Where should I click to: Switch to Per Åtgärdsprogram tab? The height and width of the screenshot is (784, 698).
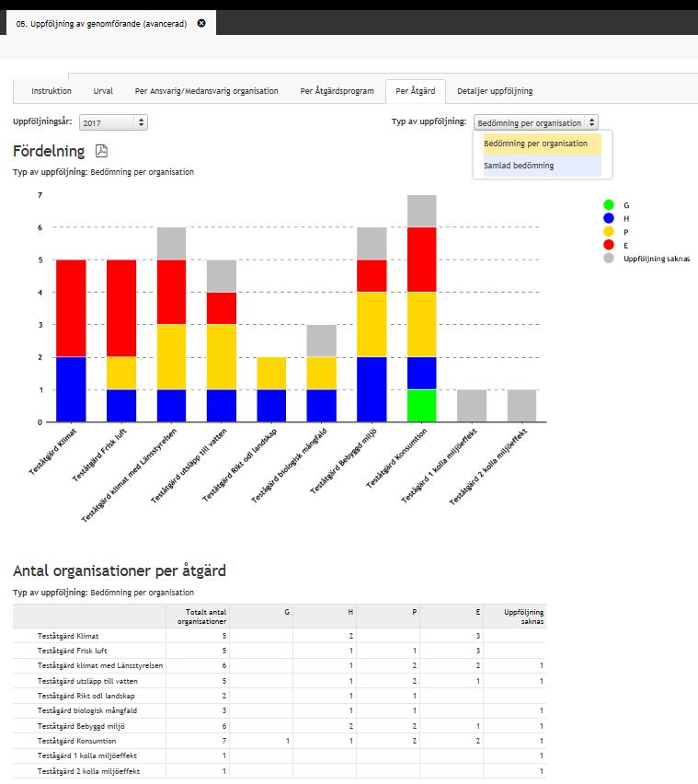[x=337, y=91]
